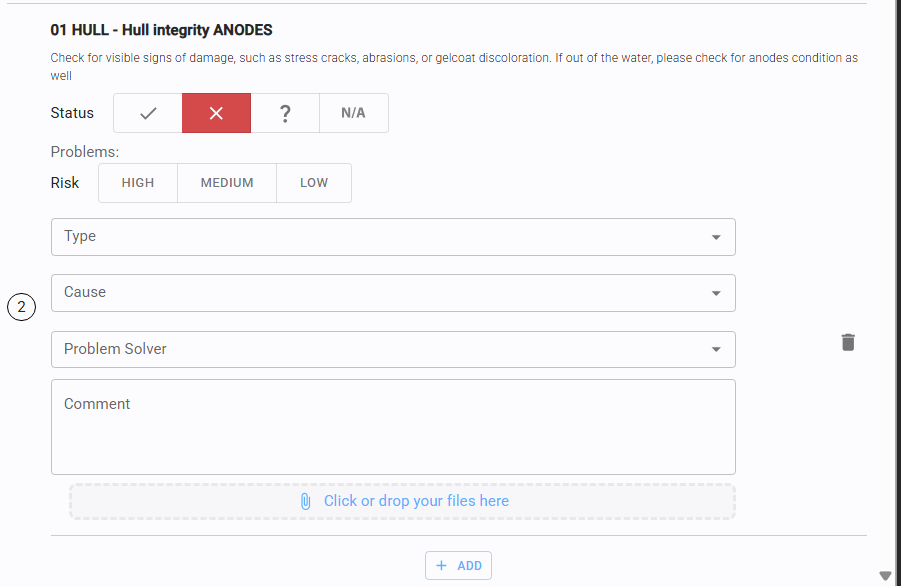Set risk level to LOW
This screenshot has width=901, height=586.
314,183
